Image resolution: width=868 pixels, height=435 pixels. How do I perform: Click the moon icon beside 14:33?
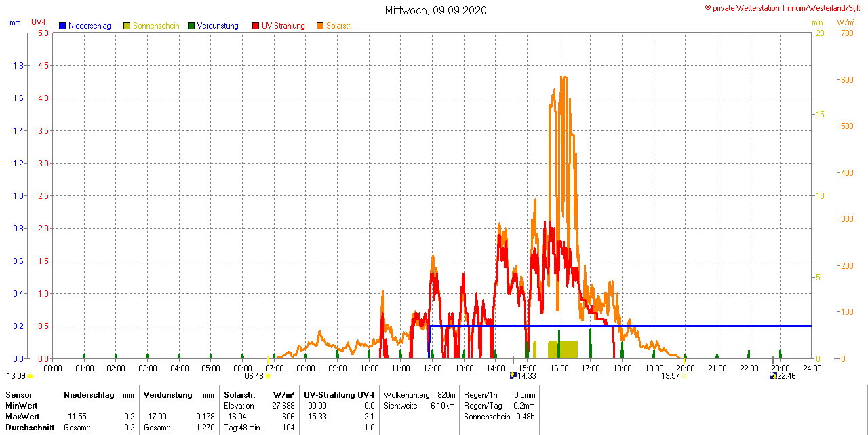[x=513, y=375]
